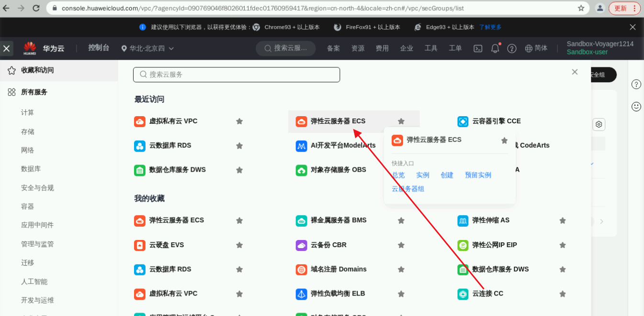This screenshot has width=644, height=316.
Task: Open 弹性云服务器 ECS under 我的收藏
Action: (176, 220)
